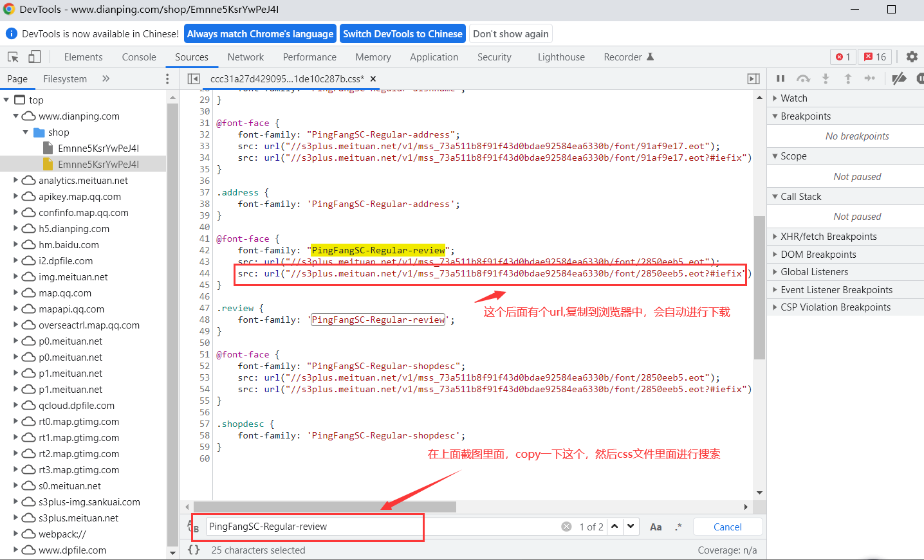Viewport: 924px width, 560px height.
Task: Click the s3plus-img.sankuai.com domain
Action: pyautogui.click(x=89, y=501)
